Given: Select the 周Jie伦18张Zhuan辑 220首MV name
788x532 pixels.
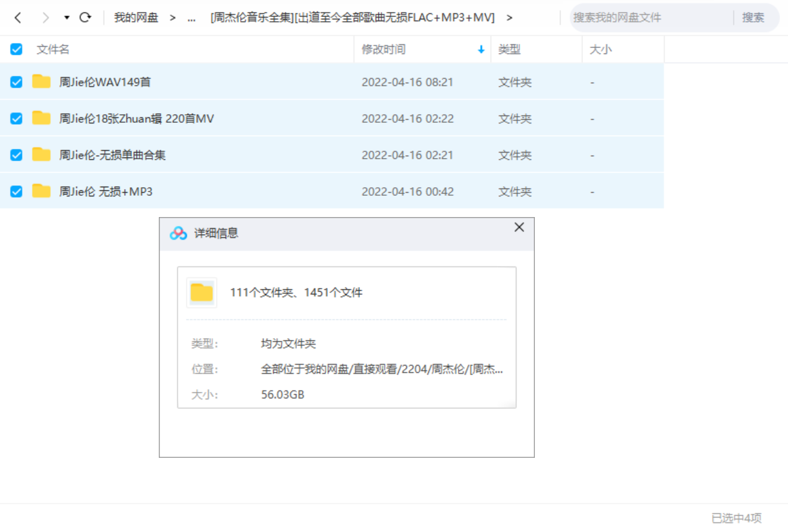Looking at the screenshot, I should tap(136, 119).
